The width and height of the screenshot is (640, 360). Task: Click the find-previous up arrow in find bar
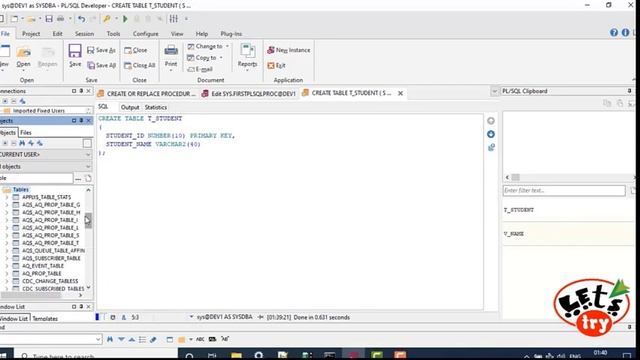tap(132, 339)
